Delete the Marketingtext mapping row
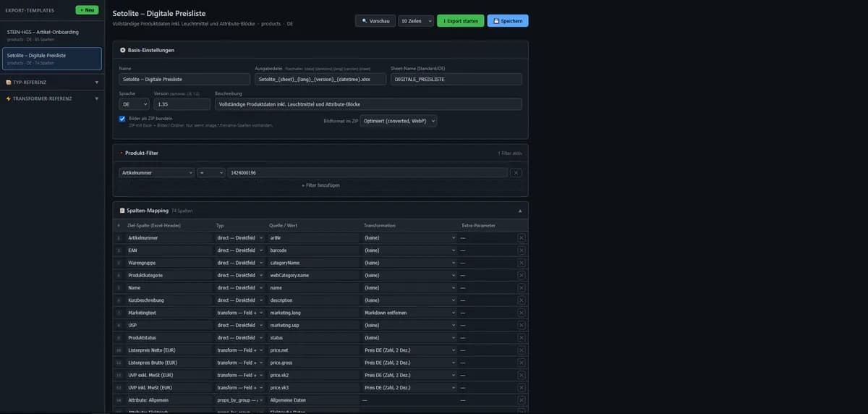This screenshot has height=414, width=868. [522, 313]
